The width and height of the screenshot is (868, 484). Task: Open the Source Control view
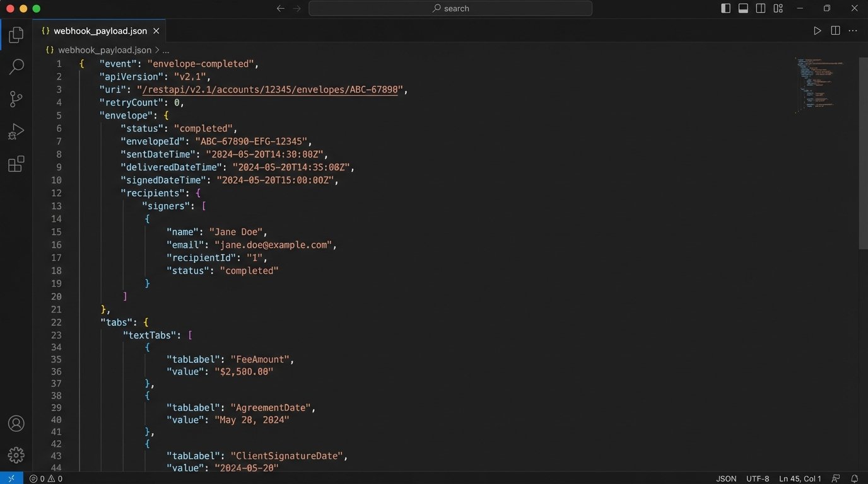[16, 99]
